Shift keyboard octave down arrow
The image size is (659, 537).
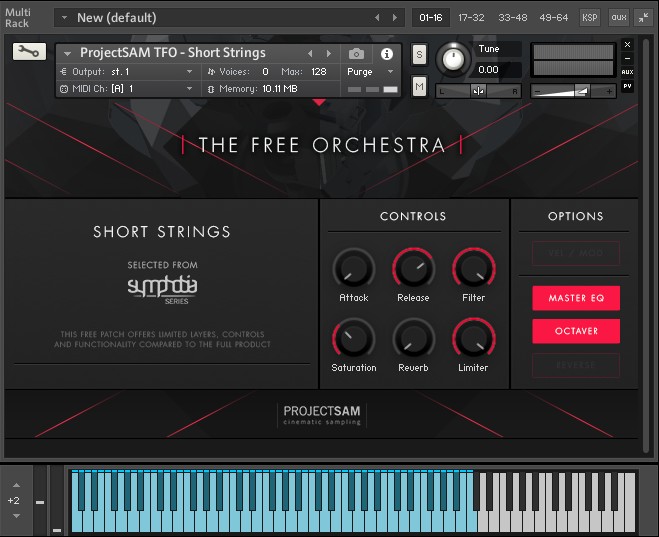(16, 516)
